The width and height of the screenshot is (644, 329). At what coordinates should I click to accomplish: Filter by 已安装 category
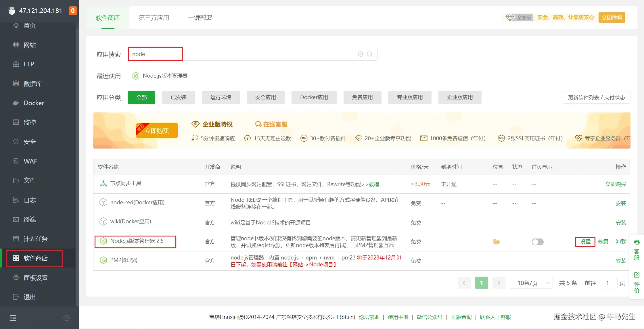tap(179, 97)
